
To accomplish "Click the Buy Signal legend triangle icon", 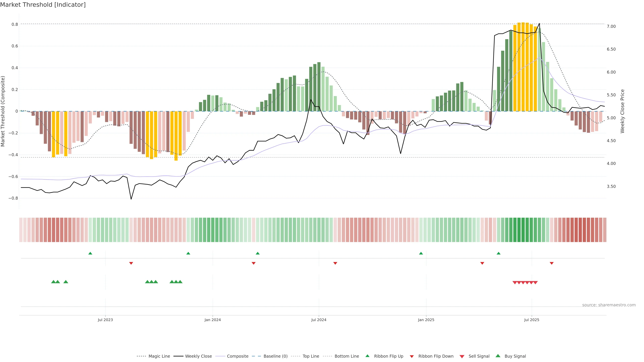I will click(x=498, y=356).
